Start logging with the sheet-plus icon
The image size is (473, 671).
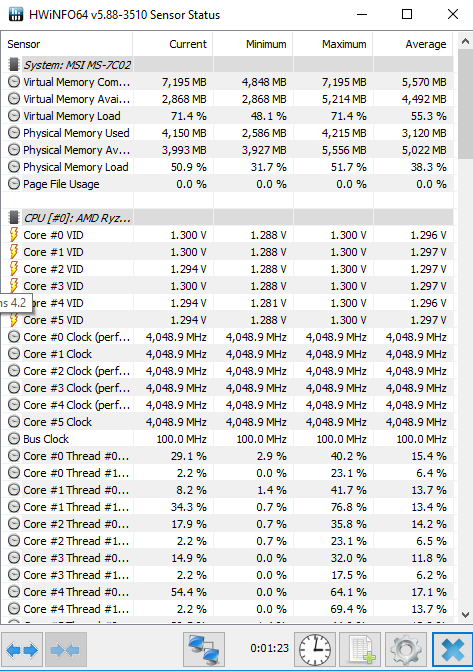tap(360, 650)
